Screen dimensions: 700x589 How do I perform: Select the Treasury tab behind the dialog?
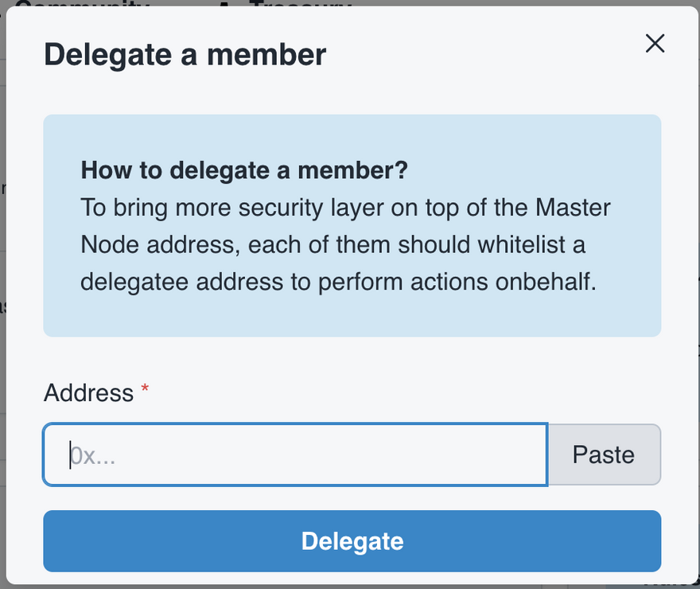(x=299, y=3)
